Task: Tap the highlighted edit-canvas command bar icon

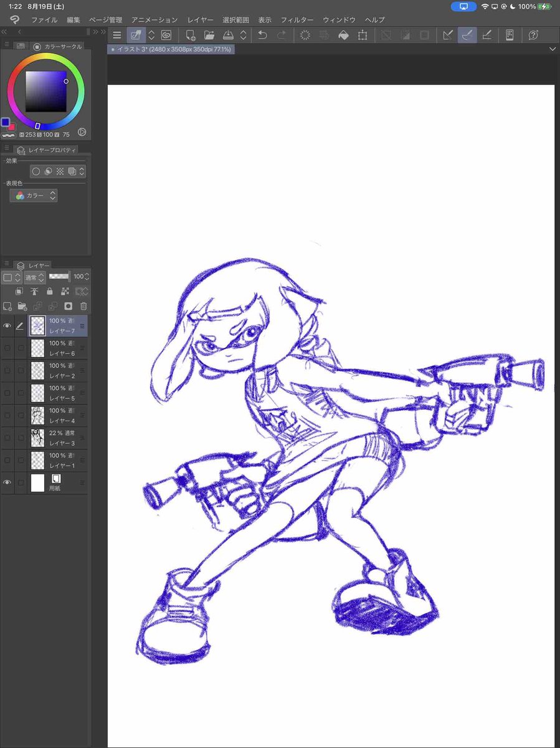Action: 136,36
